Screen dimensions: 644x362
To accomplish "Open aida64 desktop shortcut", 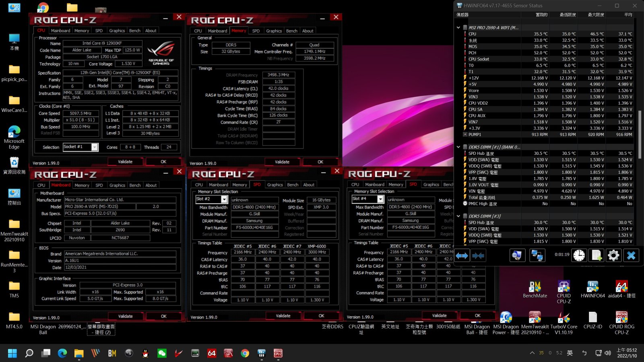I will tap(621, 289).
